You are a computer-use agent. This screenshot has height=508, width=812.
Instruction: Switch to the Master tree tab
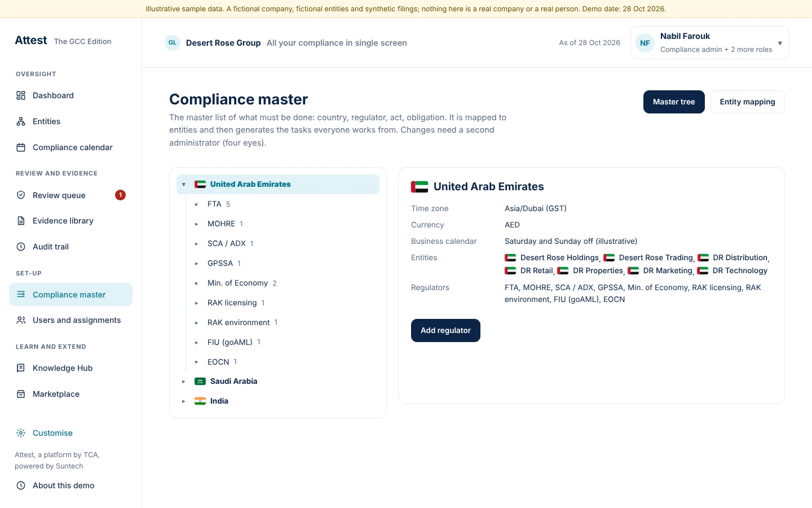click(674, 102)
